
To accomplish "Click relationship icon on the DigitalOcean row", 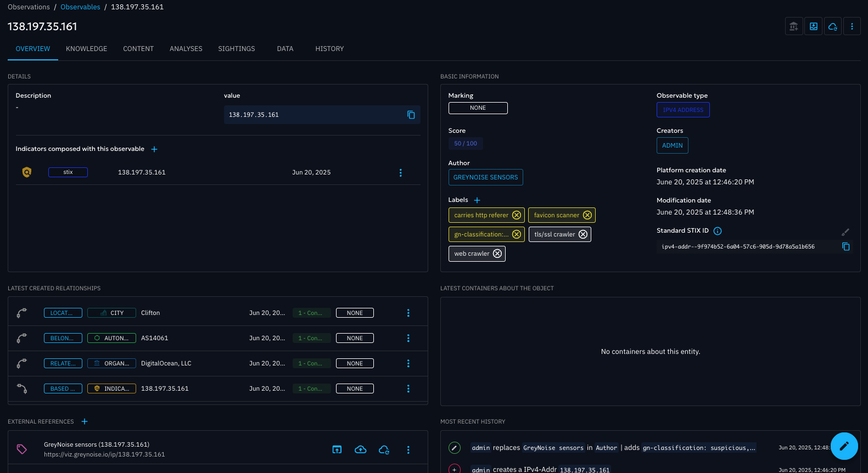I will (22, 363).
